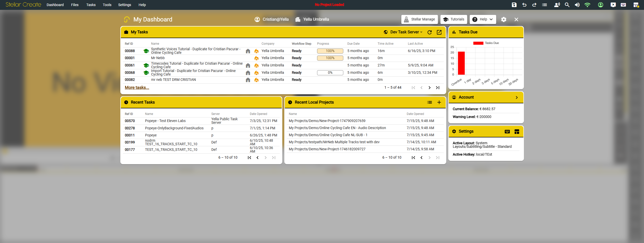Click the layout icon with yellow dot

[636, 5]
